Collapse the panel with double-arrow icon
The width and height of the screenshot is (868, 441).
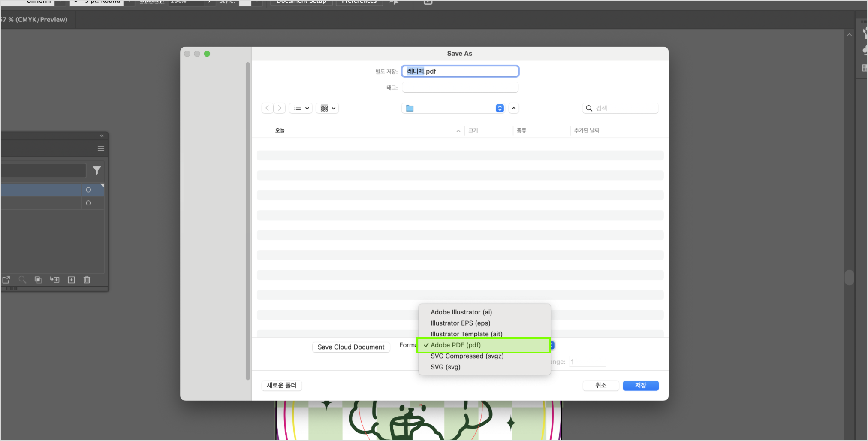click(102, 136)
